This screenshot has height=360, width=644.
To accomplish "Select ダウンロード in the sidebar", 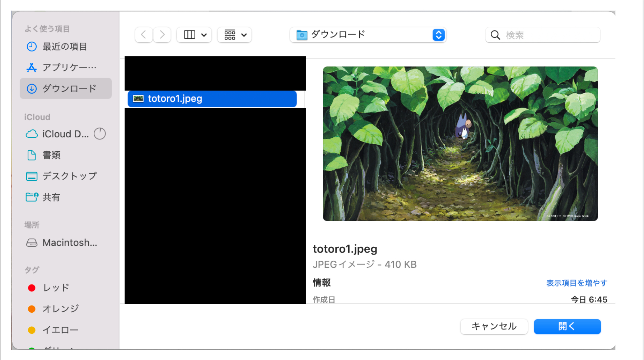I will tap(66, 89).
